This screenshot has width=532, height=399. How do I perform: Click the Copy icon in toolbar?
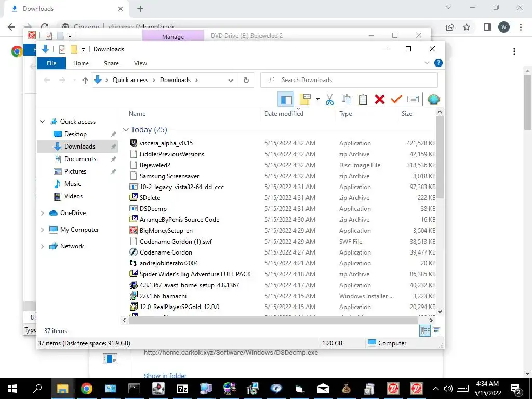[347, 99]
